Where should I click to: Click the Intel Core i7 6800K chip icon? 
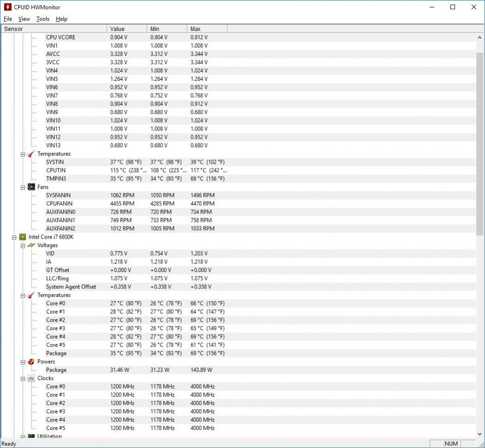pyautogui.click(x=23, y=237)
